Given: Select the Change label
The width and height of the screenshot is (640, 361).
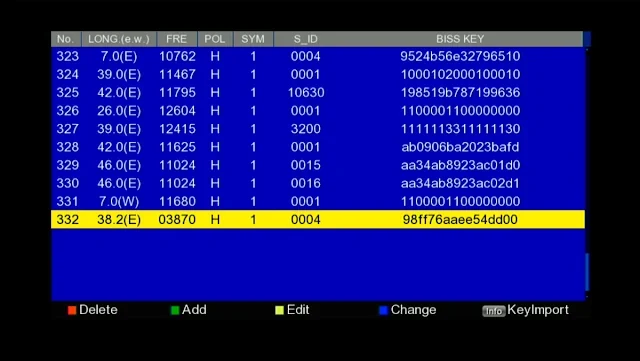Looking at the screenshot, I should click(x=413, y=310).
